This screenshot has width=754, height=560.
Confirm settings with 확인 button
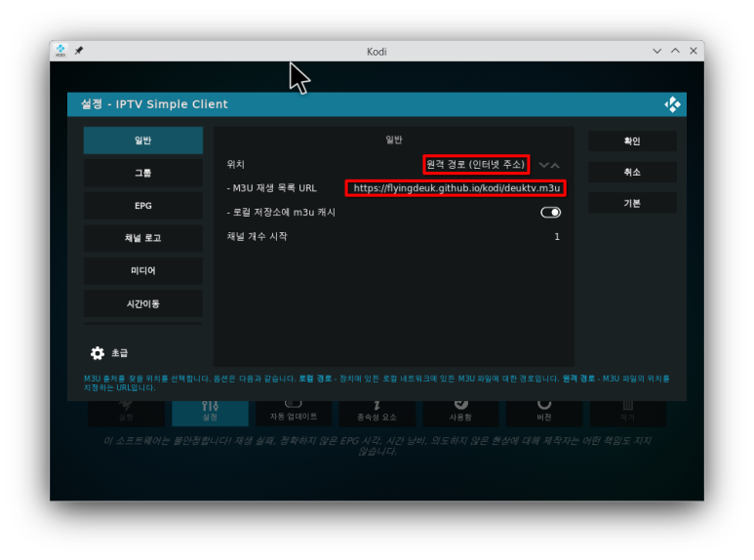click(x=632, y=140)
